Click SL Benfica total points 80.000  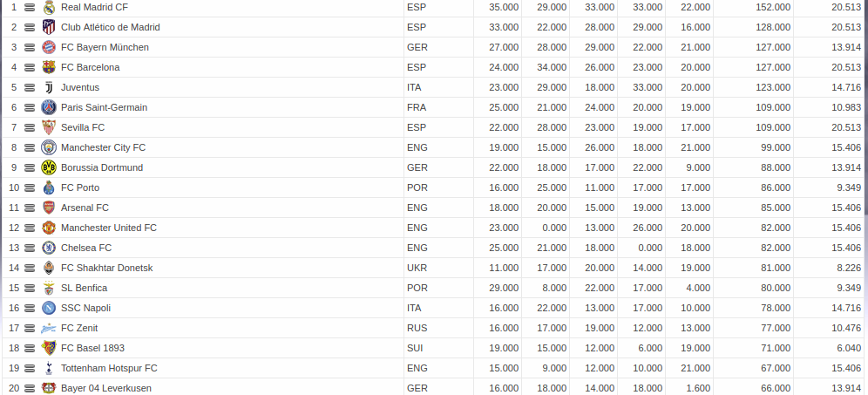pyautogui.click(x=775, y=288)
